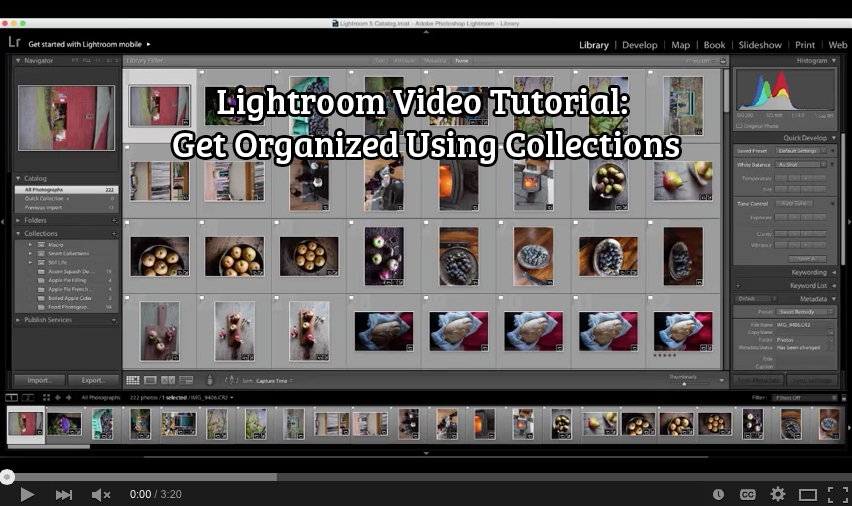Switch to Grid view in toolbar

pos(133,380)
